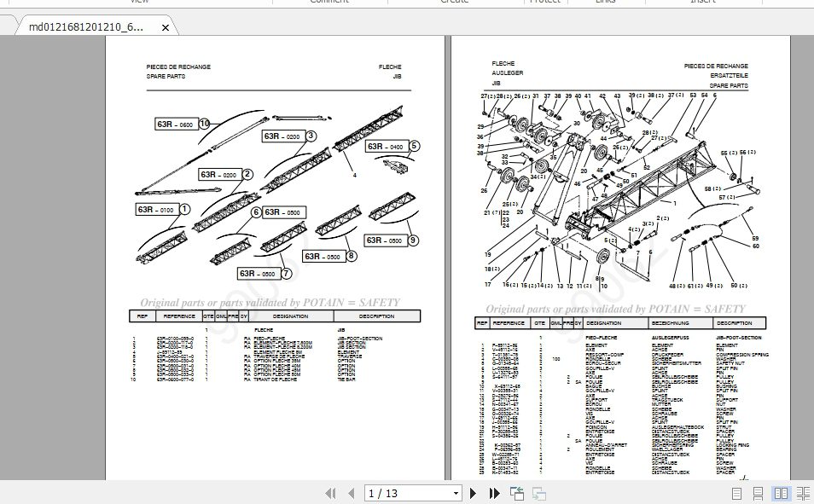Click the next view icon
Screen dimensions: 814x504
click(538, 493)
